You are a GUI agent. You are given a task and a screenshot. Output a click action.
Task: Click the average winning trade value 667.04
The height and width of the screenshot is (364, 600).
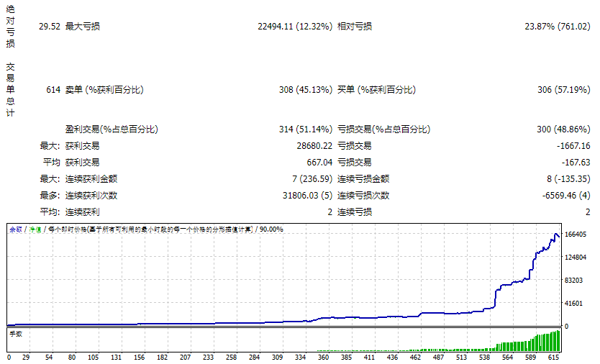click(319, 163)
